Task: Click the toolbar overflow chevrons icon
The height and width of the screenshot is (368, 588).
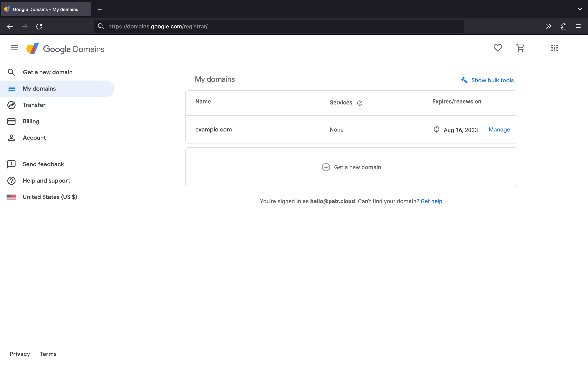Action: tap(549, 26)
